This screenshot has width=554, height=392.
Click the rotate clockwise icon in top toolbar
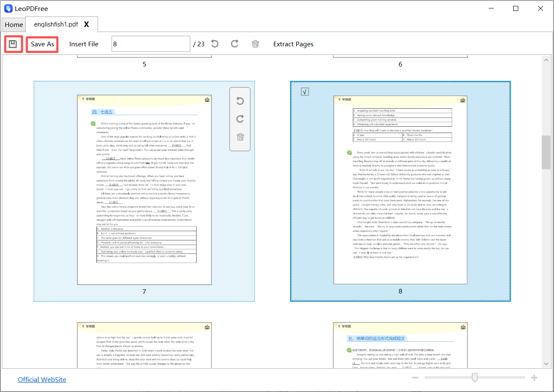[x=234, y=44]
